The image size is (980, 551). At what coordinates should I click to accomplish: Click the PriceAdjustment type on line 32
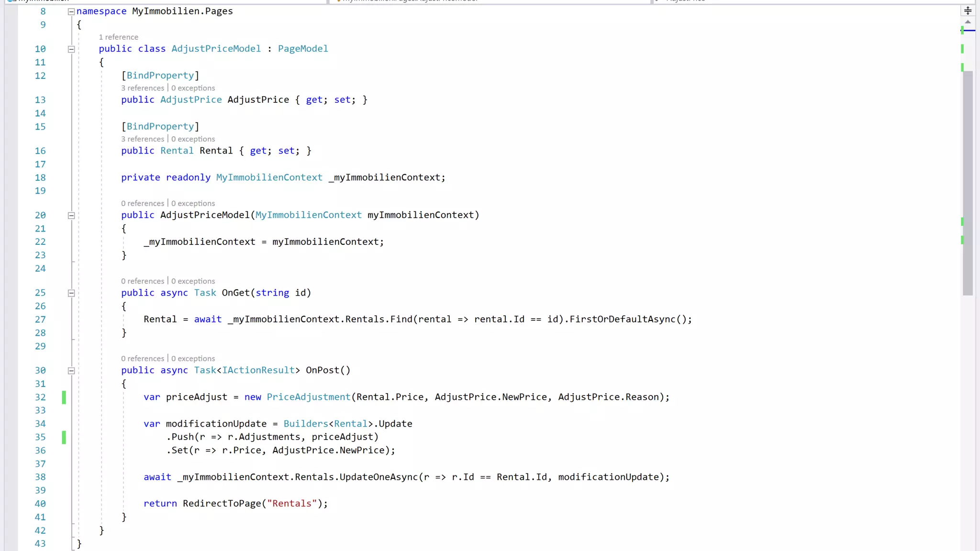[308, 397]
